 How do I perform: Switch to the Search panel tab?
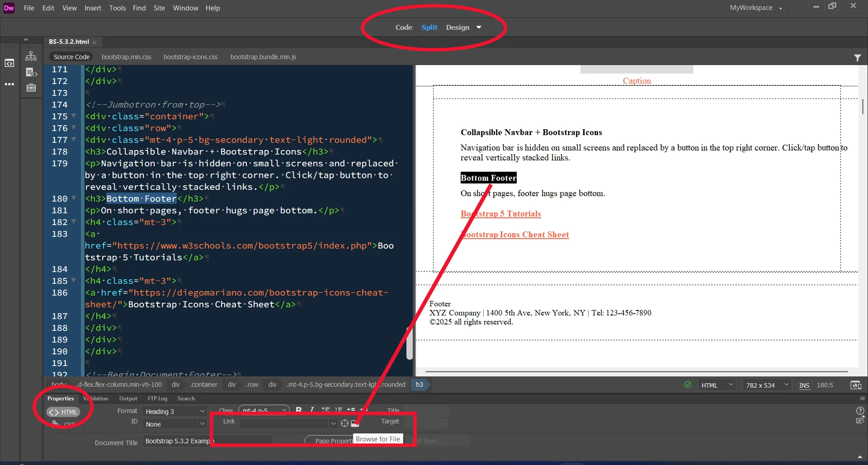pos(186,399)
